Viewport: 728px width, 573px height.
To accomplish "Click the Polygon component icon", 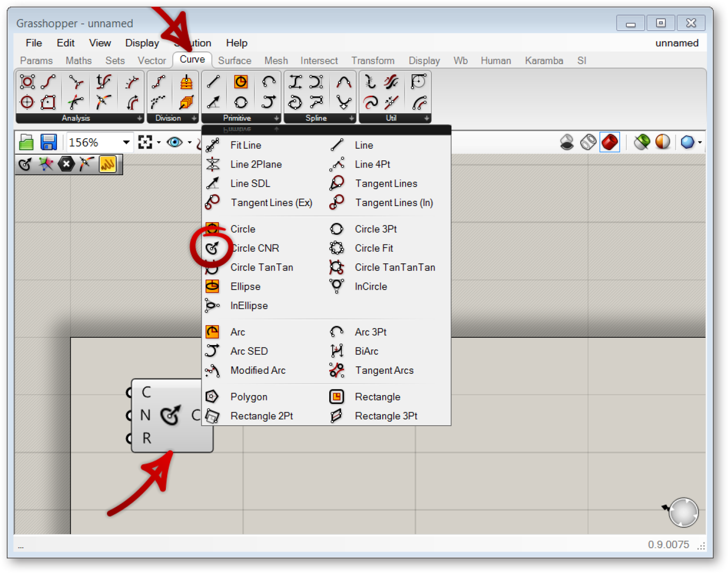I will click(213, 397).
